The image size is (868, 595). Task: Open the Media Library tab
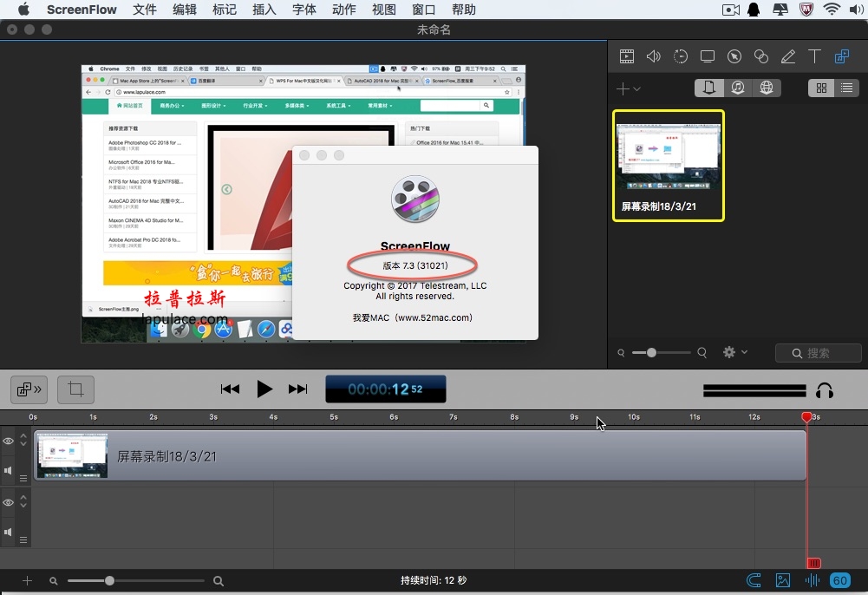pos(842,56)
